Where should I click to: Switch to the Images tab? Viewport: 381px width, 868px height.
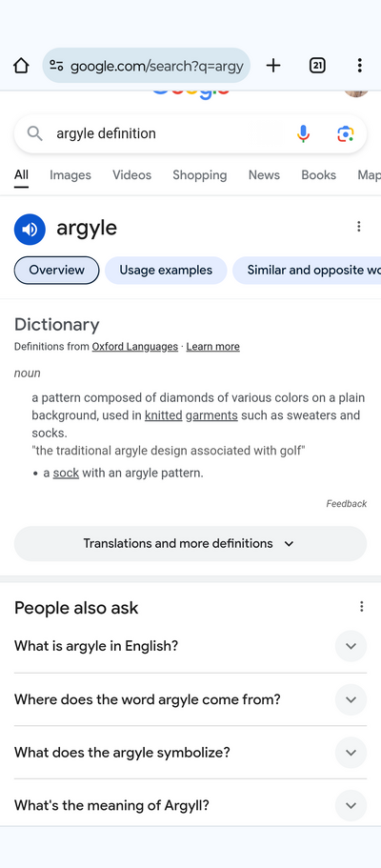coord(70,175)
